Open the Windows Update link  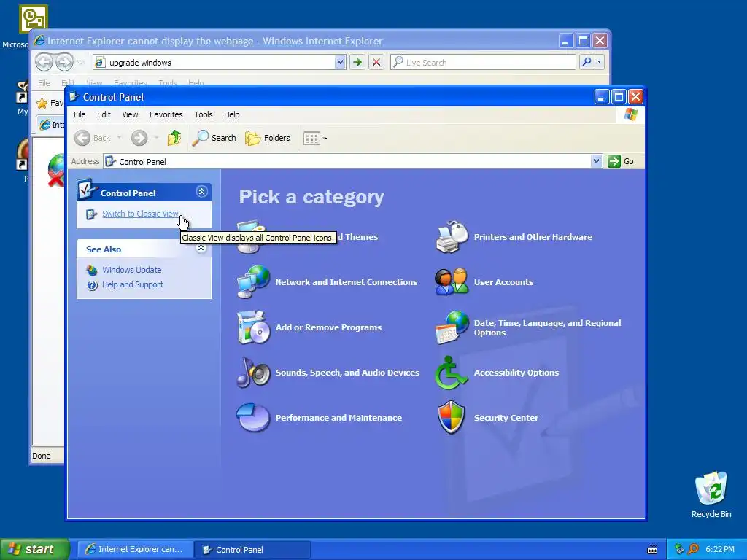coord(132,270)
